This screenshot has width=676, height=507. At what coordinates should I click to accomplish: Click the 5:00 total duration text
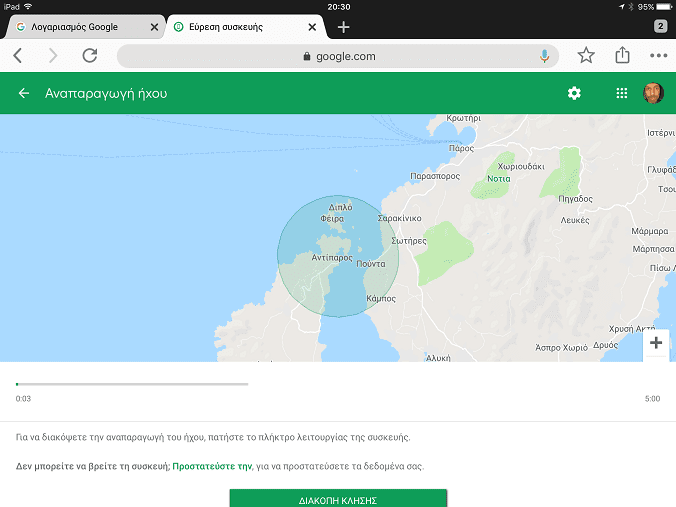652,399
